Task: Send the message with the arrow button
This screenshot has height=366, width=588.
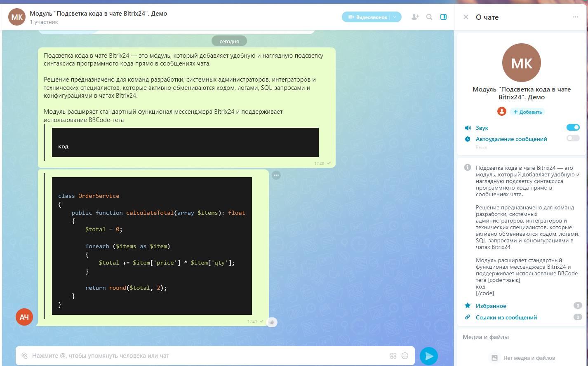Action: pyautogui.click(x=429, y=355)
